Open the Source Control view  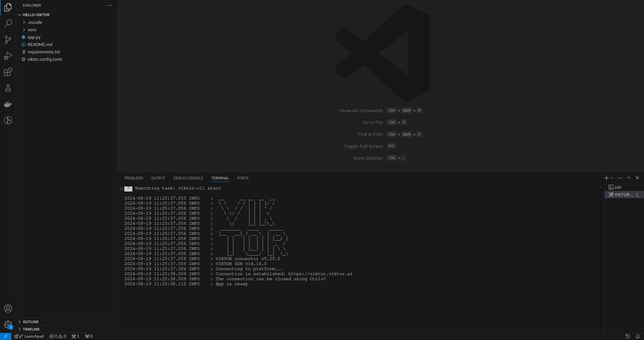pyautogui.click(x=8, y=40)
